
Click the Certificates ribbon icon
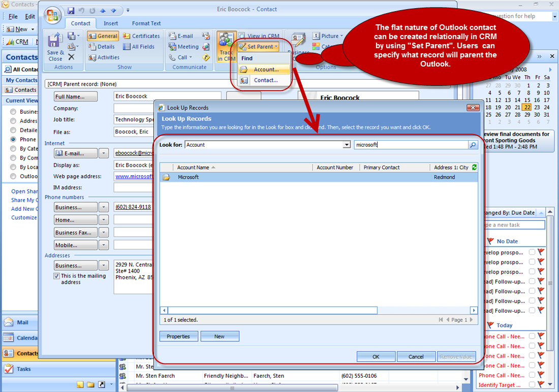pyautogui.click(x=127, y=36)
